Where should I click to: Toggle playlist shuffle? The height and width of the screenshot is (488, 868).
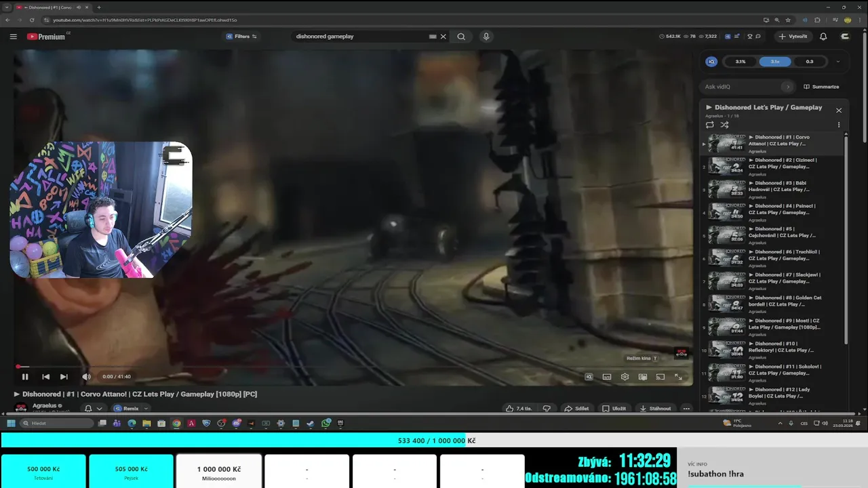coord(724,125)
